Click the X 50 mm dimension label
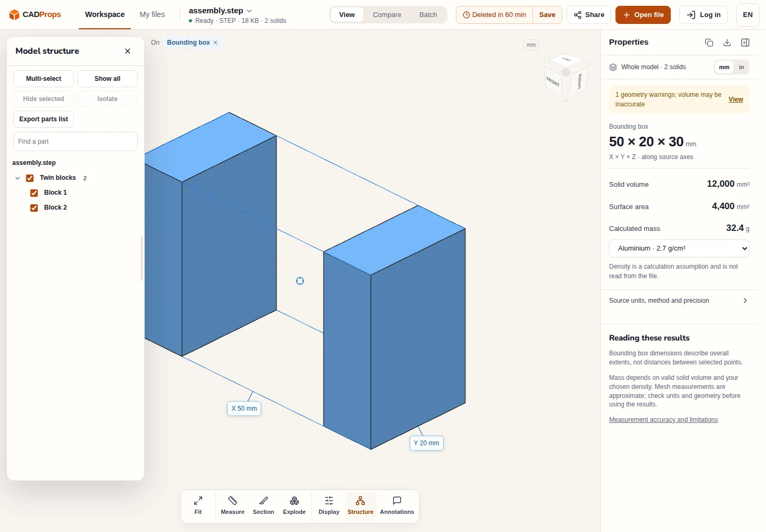 coord(244,409)
